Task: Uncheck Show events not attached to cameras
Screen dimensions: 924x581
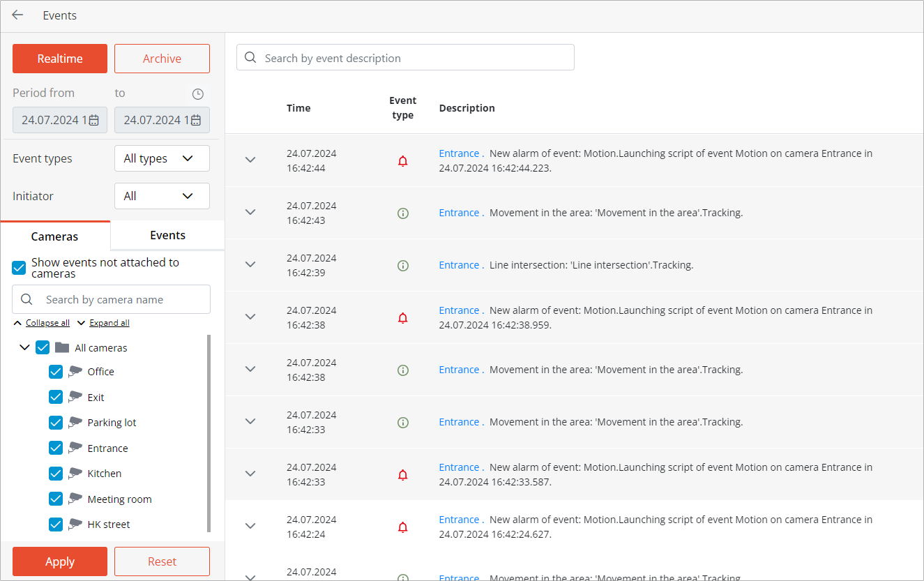Action: point(20,268)
